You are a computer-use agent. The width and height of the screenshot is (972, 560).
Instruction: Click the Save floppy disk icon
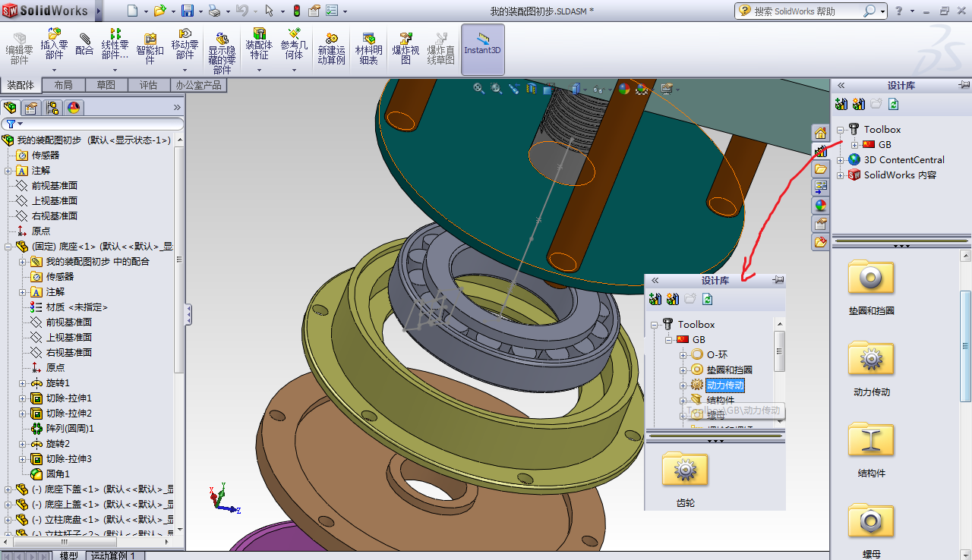coord(188,11)
